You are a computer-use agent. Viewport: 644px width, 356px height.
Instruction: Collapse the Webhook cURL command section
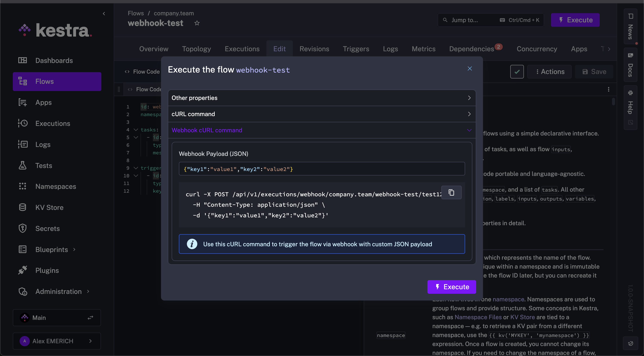click(322, 130)
